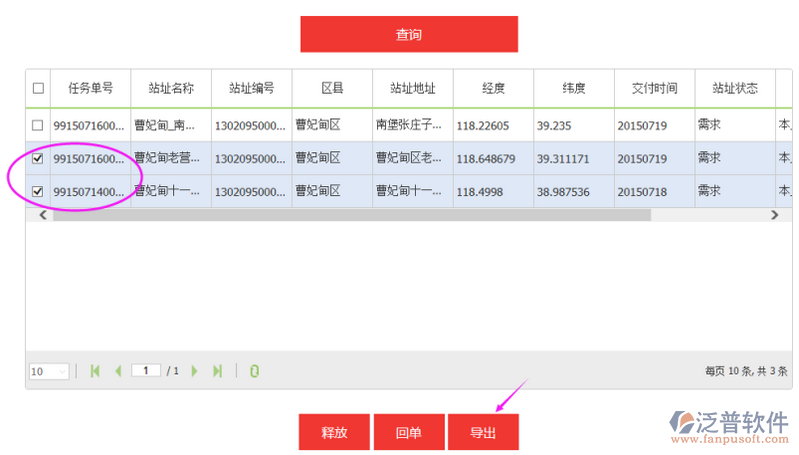
Task: Go to the previous page
Action: pyautogui.click(x=118, y=371)
